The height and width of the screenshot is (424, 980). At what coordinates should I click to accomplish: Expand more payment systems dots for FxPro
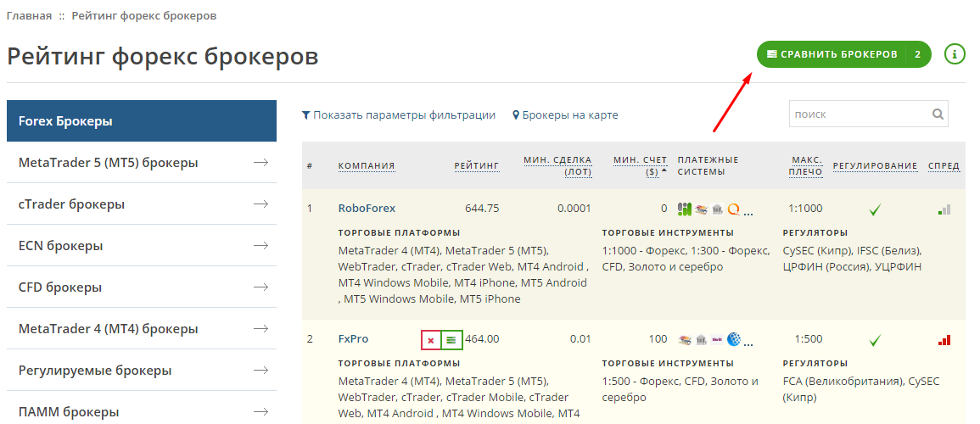pyautogui.click(x=748, y=344)
